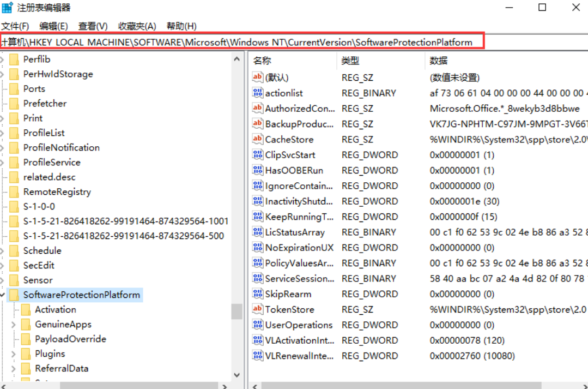Viewport: 588px width, 389px height.
Task: Select the RemoteRegistry tree key
Action: tap(57, 192)
